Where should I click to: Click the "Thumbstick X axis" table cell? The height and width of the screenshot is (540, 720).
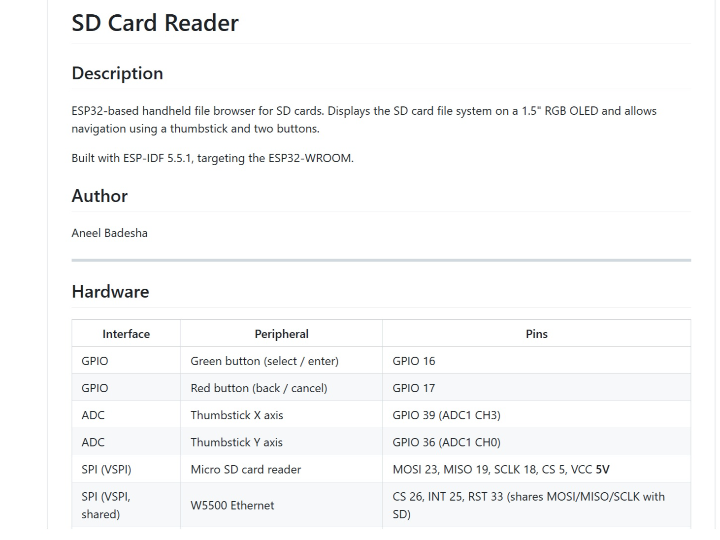tap(236, 415)
